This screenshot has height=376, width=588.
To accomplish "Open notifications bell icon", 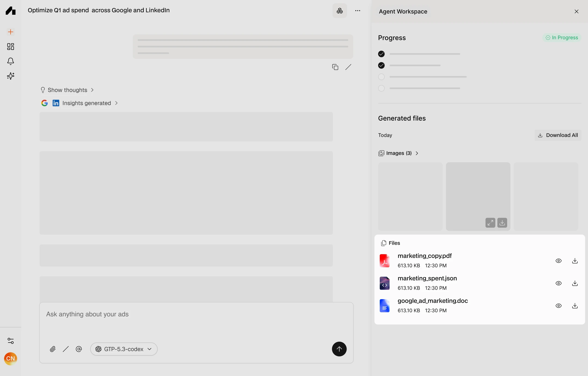I will pyautogui.click(x=10, y=61).
